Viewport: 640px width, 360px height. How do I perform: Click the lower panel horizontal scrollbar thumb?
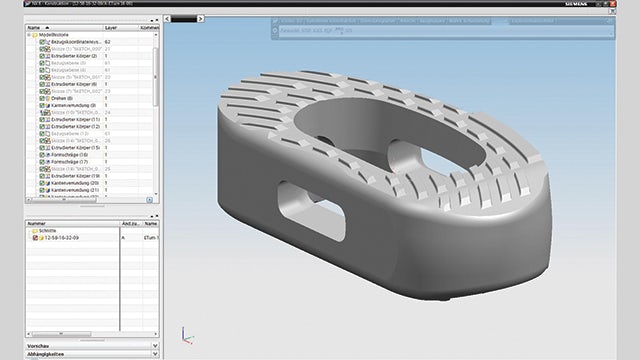coord(62,334)
